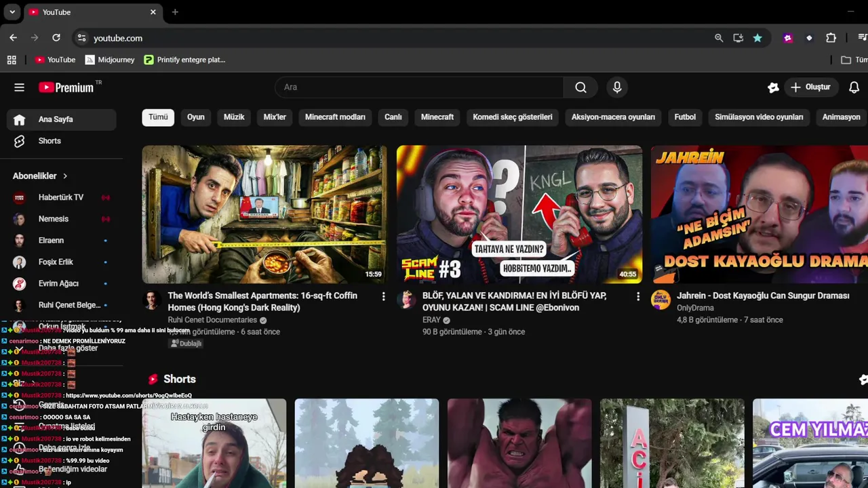Viewport: 868px width, 488px height.
Task: Open the Coffin Homes video thumbnail
Action: tap(264, 214)
